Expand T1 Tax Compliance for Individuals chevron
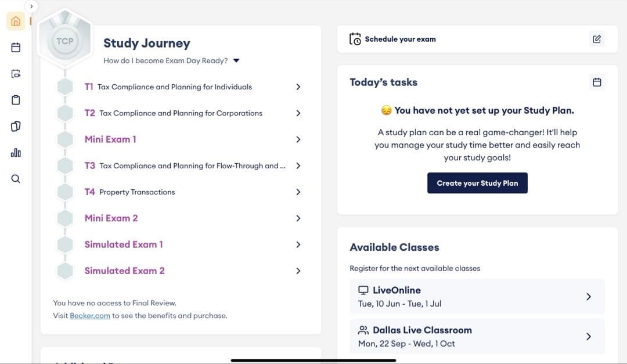Image resolution: width=627 pixels, height=364 pixels. (x=298, y=87)
